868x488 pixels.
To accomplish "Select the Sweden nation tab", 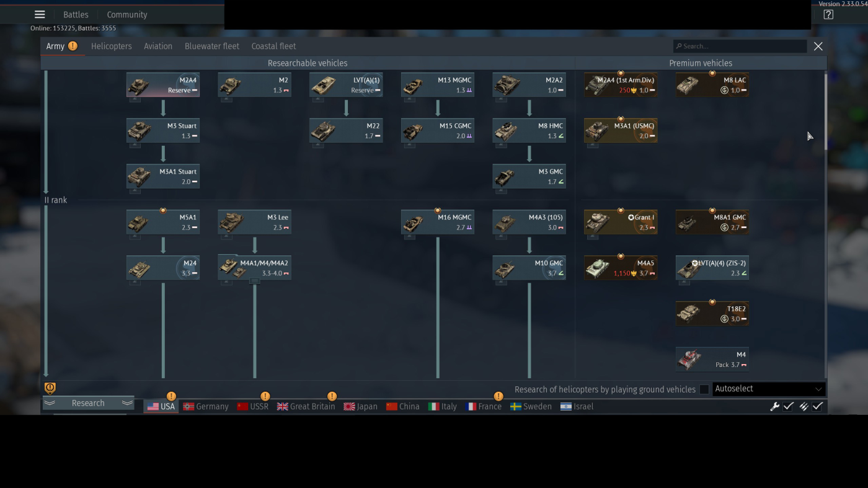I will pyautogui.click(x=531, y=407).
